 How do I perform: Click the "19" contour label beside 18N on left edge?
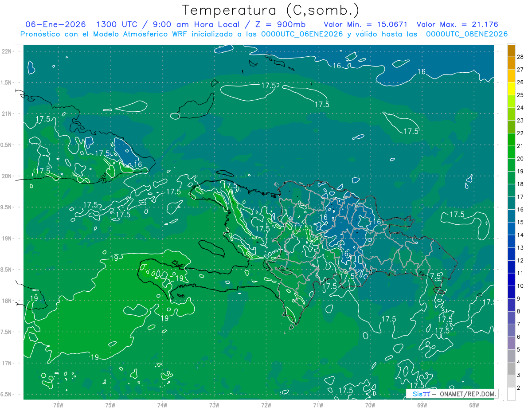(34, 298)
